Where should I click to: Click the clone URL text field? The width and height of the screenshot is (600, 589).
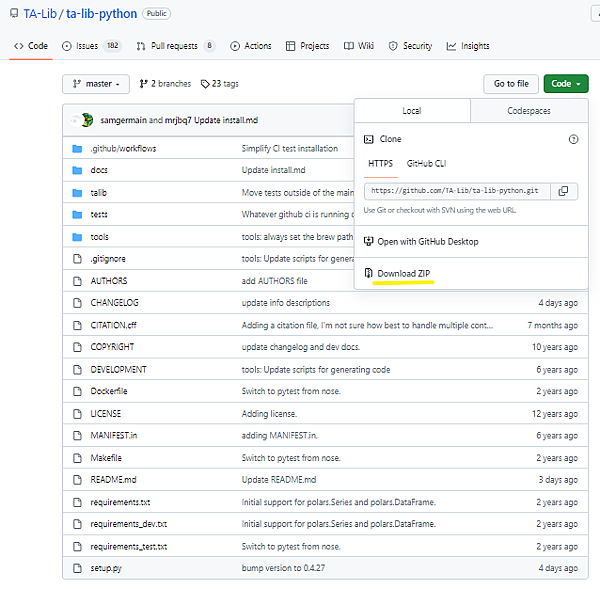457,191
